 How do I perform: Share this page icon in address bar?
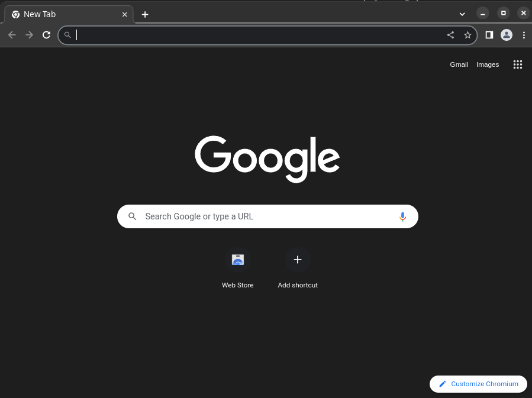pos(450,35)
